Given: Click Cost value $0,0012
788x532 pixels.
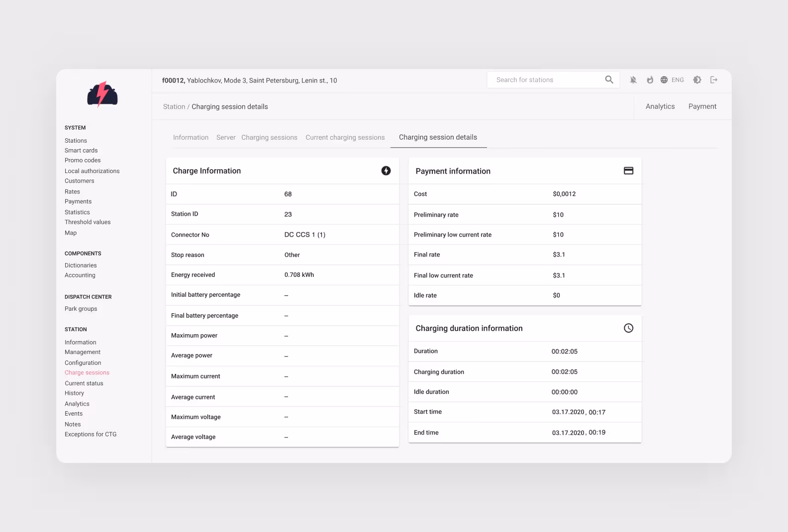Looking at the screenshot, I should point(564,194).
